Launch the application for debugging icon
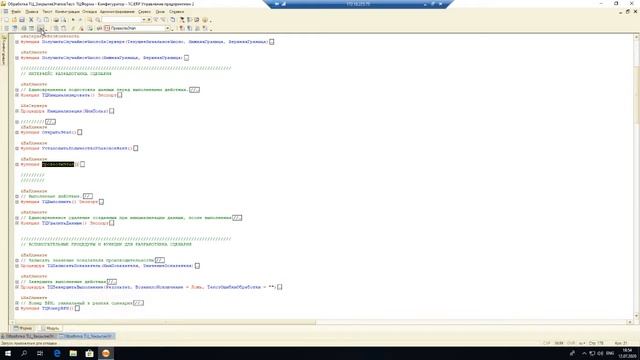640x360 pixels. click(x=41, y=29)
